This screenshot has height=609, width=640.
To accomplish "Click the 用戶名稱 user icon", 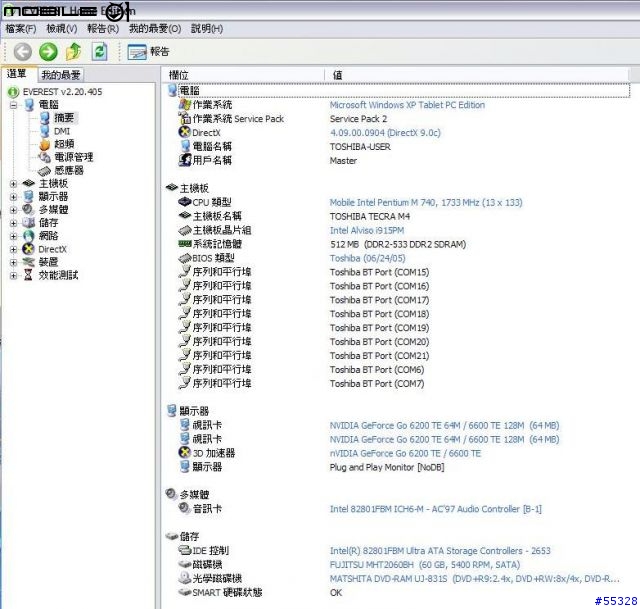I will click(185, 160).
